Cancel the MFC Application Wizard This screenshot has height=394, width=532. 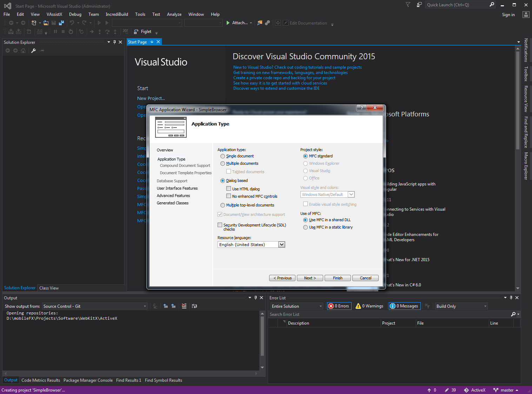point(365,278)
